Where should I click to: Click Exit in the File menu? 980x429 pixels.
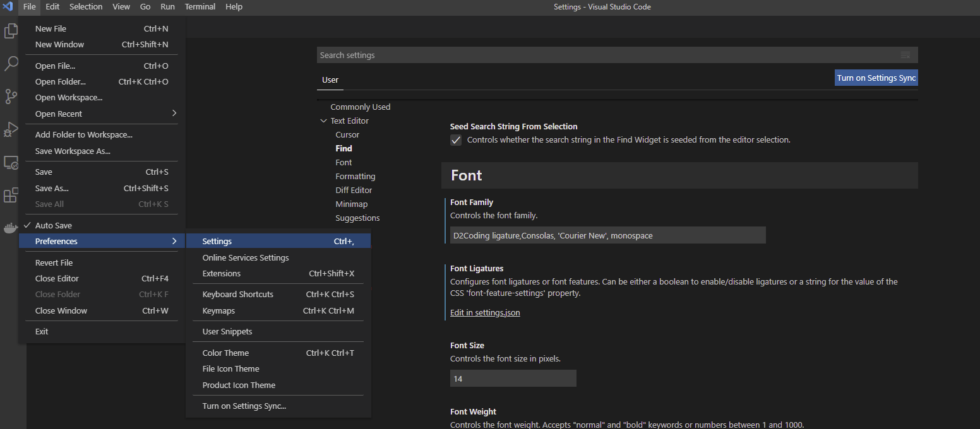(x=102, y=331)
